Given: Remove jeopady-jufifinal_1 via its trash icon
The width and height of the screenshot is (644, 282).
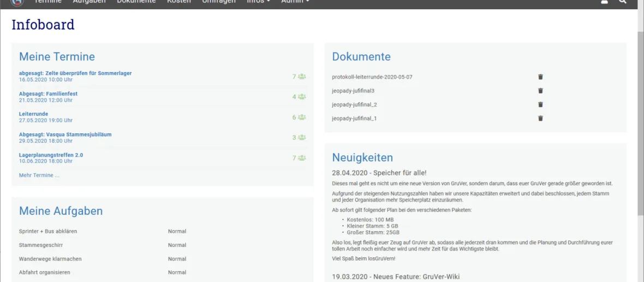Looking at the screenshot, I should (x=540, y=119).
